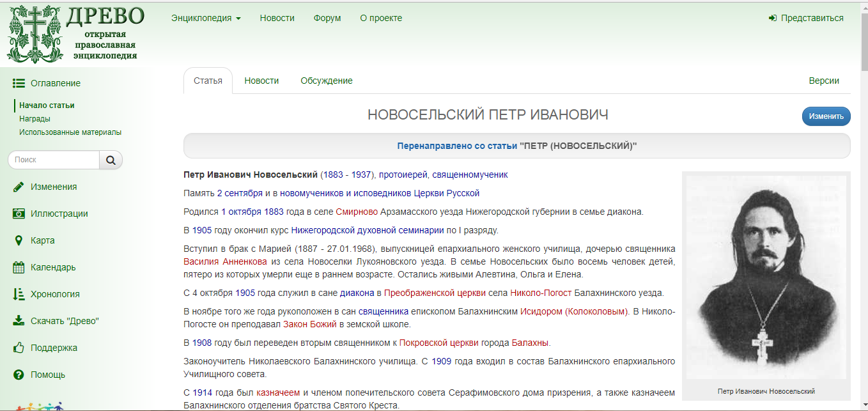This screenshot has width=868, height=411.
Task: Open the Новости item in top navigation
Action: 277,18
